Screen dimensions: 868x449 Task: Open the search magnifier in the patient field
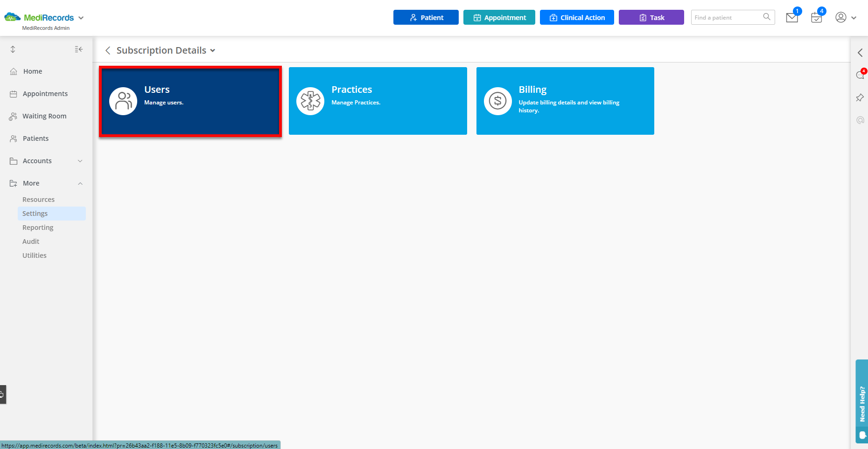point(767,17)
